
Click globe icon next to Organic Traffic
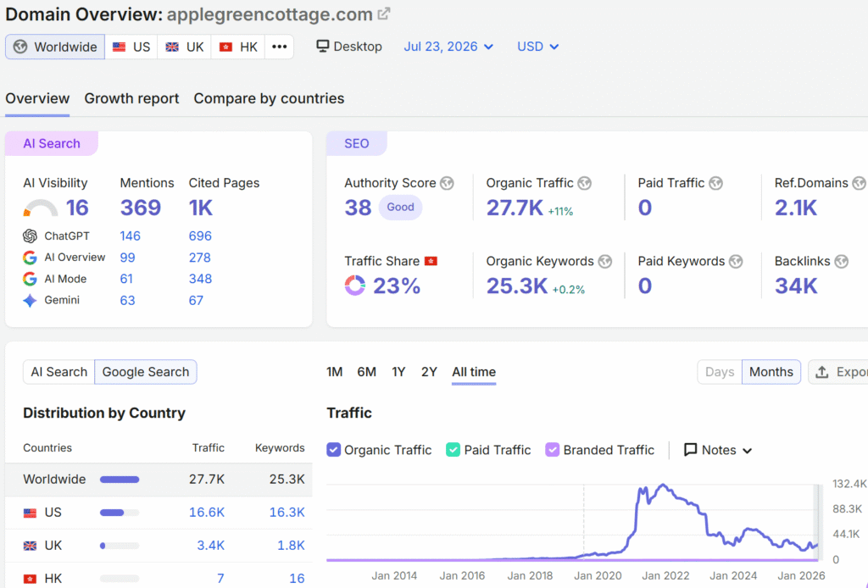tap(585, 183)
